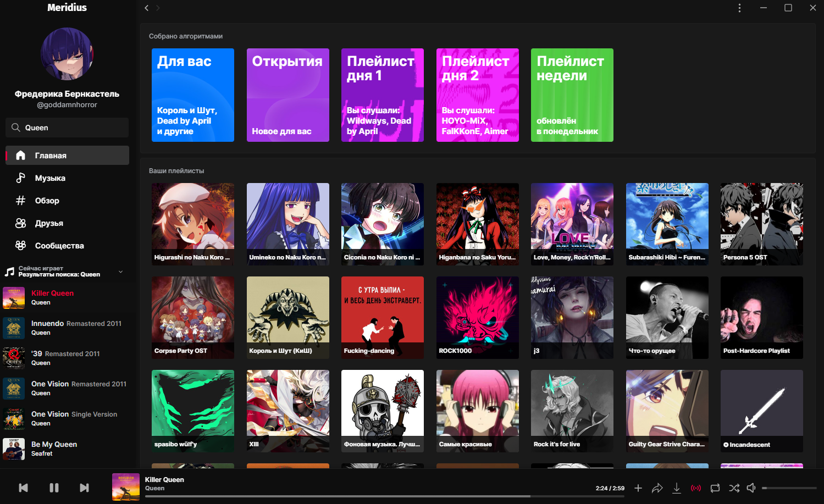824x504 pixels.
Task: Open the Rock it's for live playlist
Action: 572,411
